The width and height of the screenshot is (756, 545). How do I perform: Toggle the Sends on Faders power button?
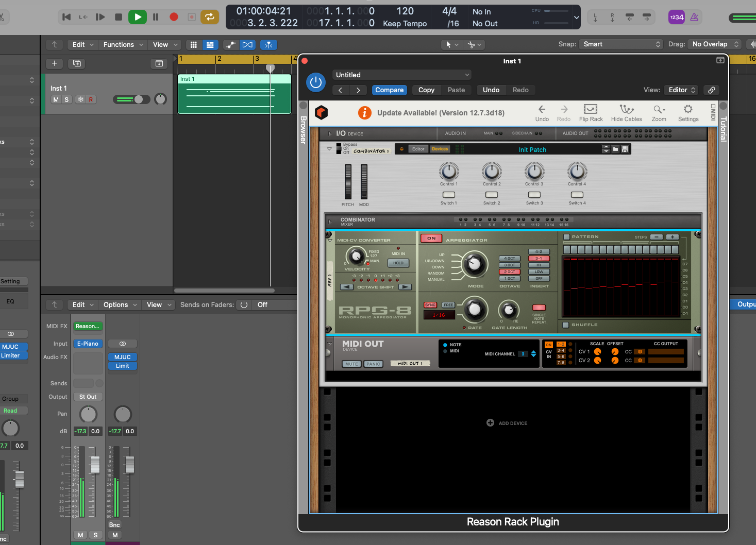[244, 305]
